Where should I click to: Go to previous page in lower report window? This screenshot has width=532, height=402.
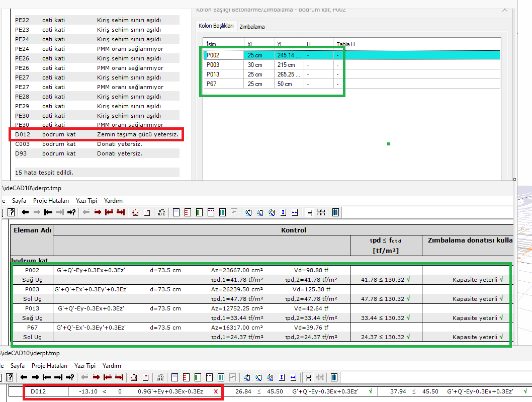click(24, 377)
